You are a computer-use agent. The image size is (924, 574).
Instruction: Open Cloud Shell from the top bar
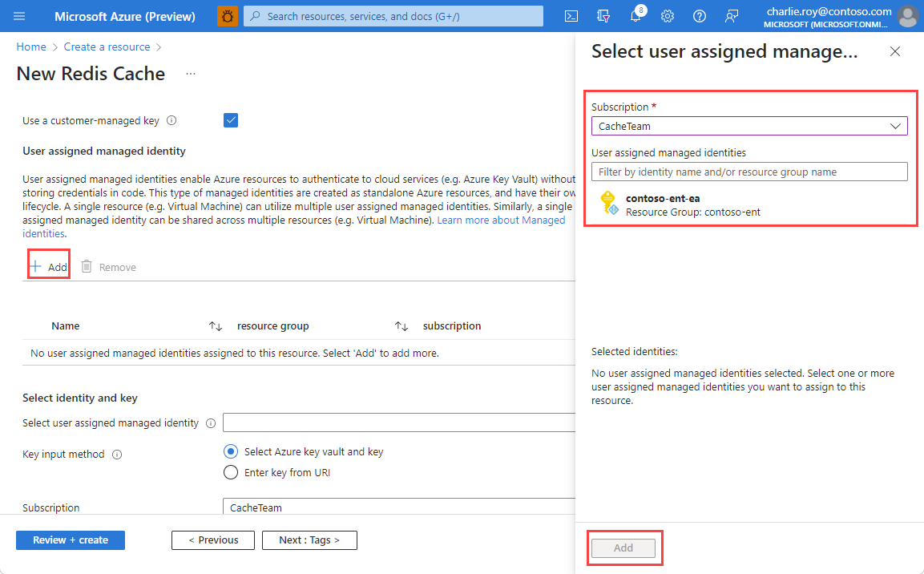coord(571,16)
